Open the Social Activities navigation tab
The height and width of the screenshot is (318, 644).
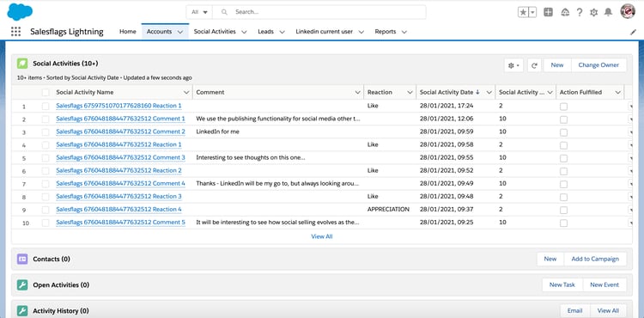point(215,32)
